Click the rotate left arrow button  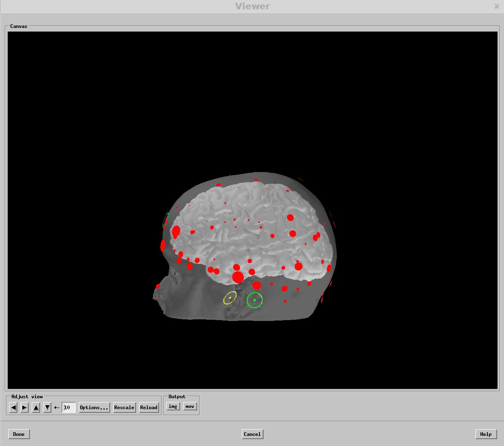(x=13, y=407)
